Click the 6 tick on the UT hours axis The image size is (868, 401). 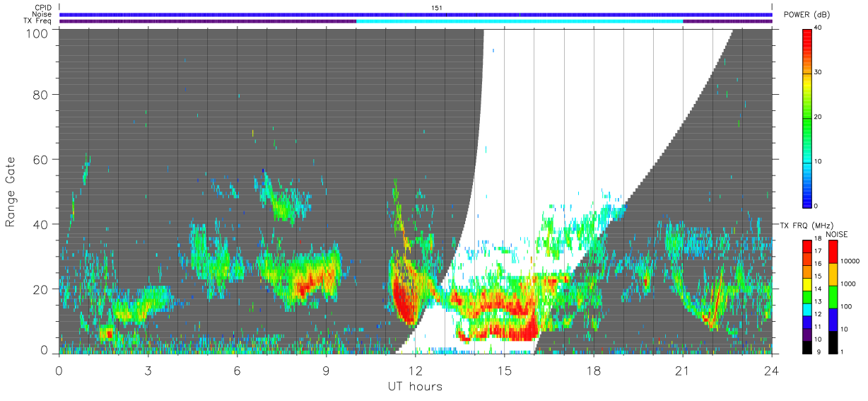tap(237, 371)
